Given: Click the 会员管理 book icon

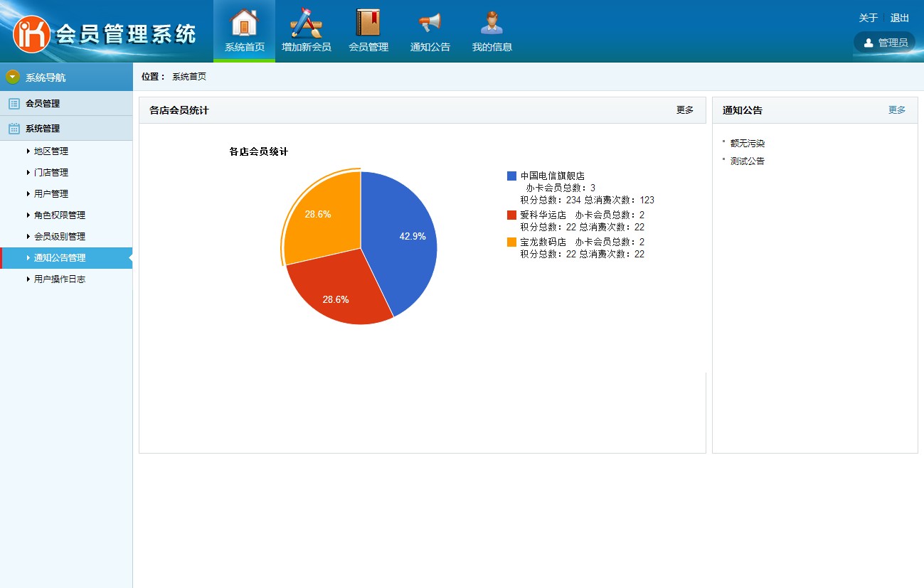Looking at the screenshot, I should pyautogui.click(x=368, y=23).
